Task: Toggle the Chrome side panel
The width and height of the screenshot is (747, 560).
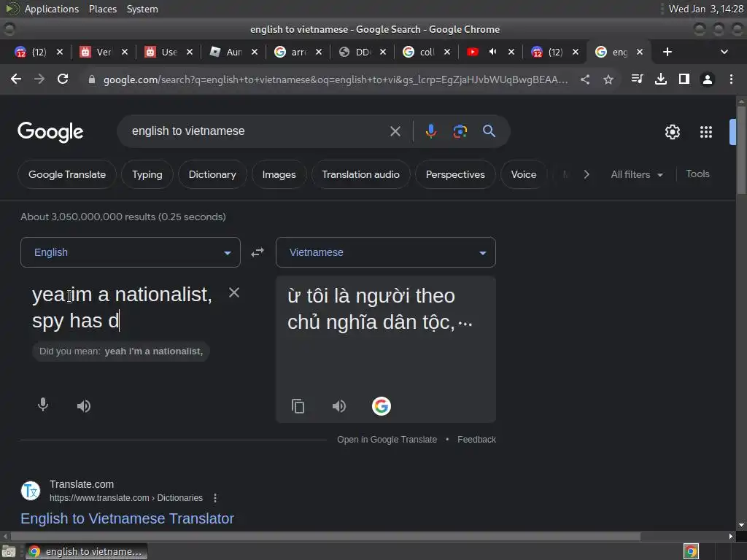Action: (684, 79)
